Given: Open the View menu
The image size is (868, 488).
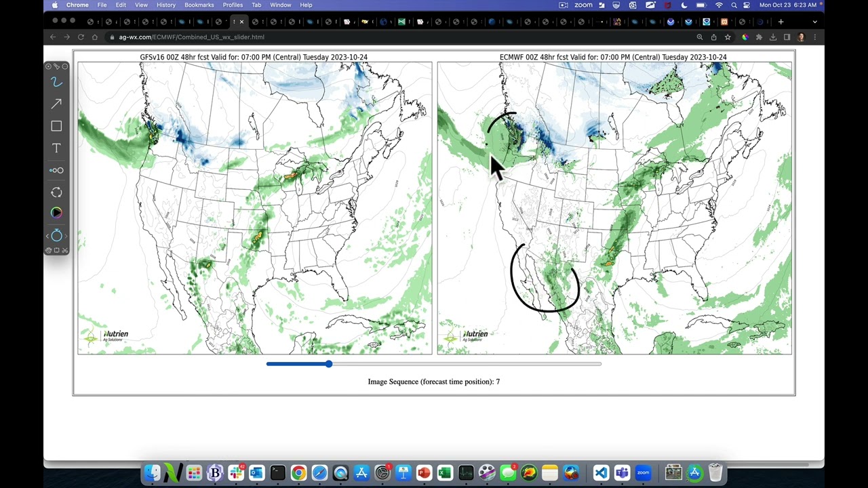Looking at the screenshot, I should tap(141, 5).
